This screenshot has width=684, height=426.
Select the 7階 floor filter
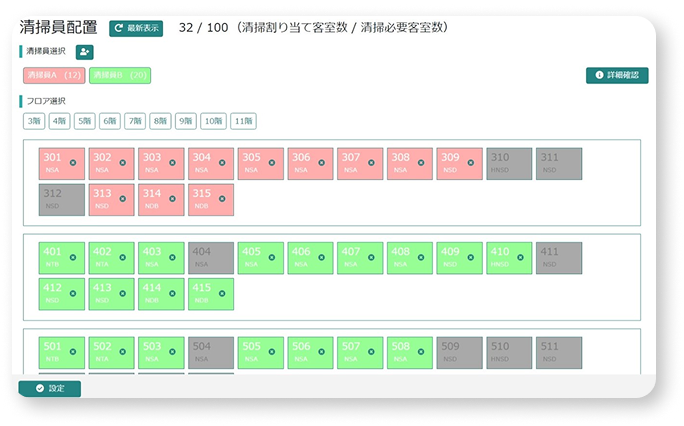coord(135,121)
